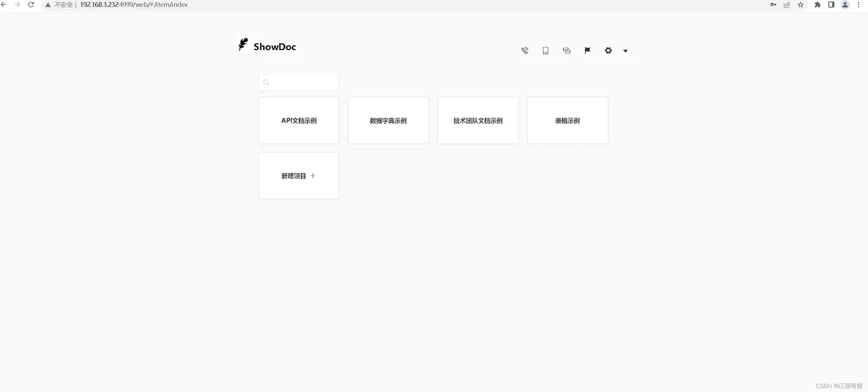Screen dimensions: 868x392
Task: Click the browser forward arrow
Action: pyautogui.click(x=17, y=4)
